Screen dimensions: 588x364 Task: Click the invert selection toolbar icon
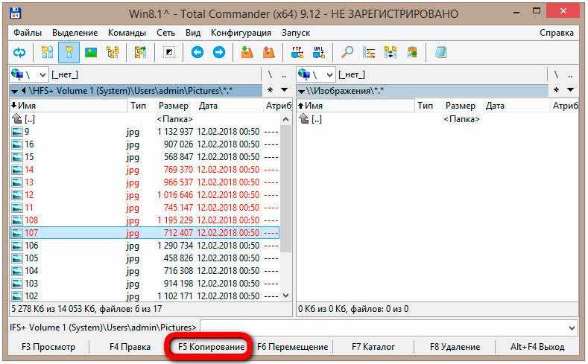pyautogui.click(x=169, y=52)
